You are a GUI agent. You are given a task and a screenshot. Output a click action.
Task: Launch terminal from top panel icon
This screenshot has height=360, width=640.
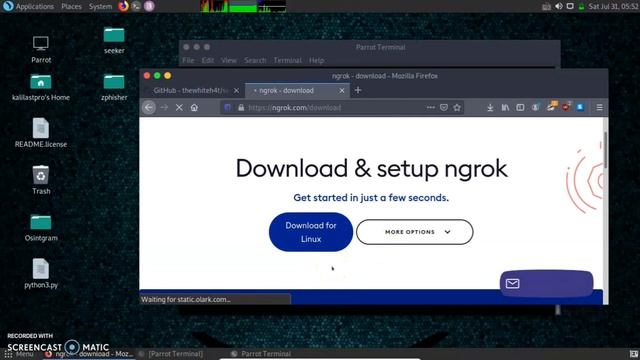point(136,6)
